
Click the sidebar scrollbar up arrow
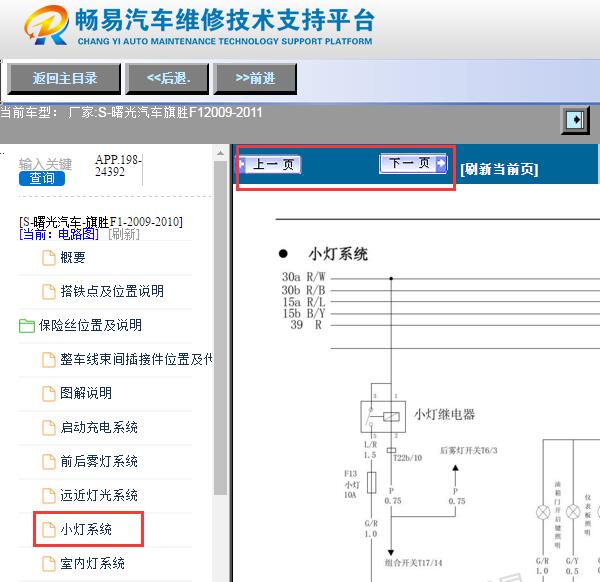pyautogui.click(x=220, y=153)
